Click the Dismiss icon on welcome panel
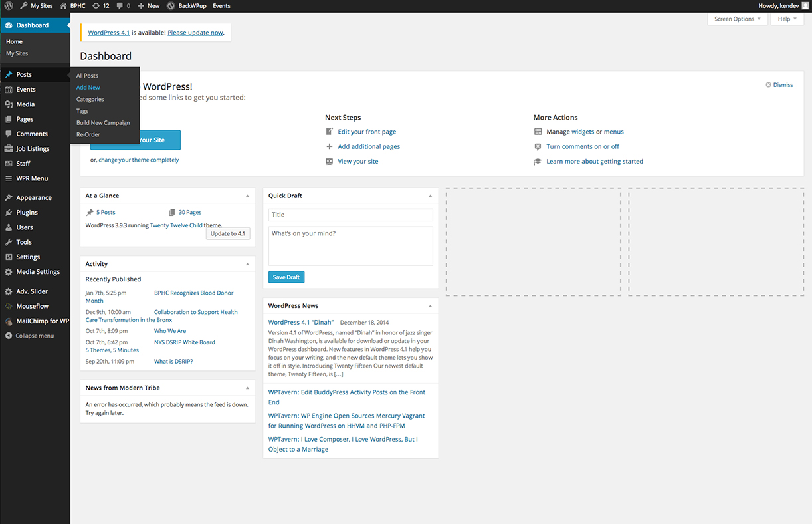This screenshot has width=812, height=524. 769,85
